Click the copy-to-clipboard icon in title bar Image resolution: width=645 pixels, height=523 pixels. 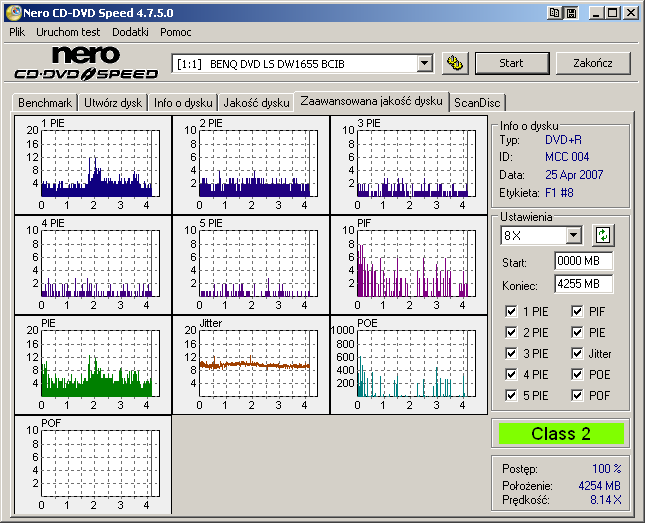[555, 13]
